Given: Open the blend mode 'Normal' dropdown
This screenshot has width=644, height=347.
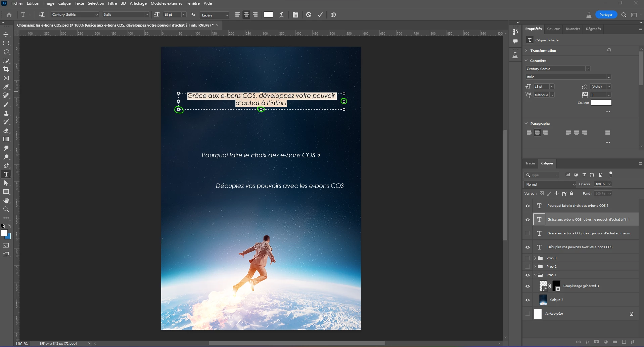Looking at the screenshot, I should [550, 184].
